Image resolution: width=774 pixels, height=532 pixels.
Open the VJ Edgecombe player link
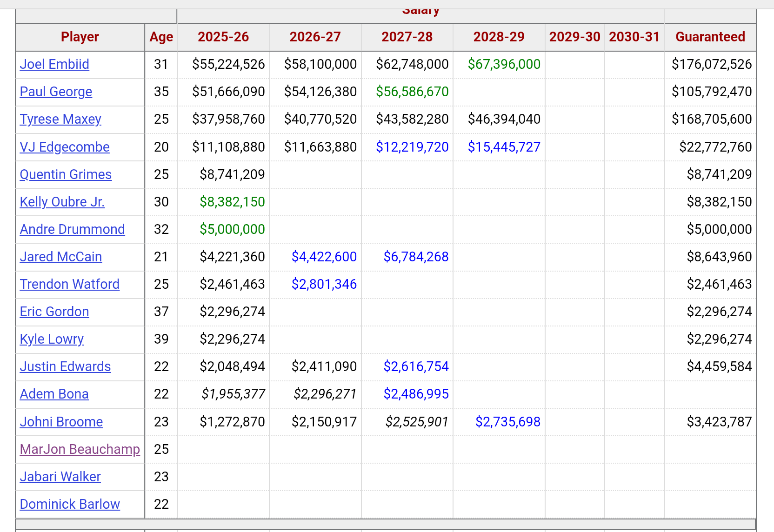click(65, 147)
